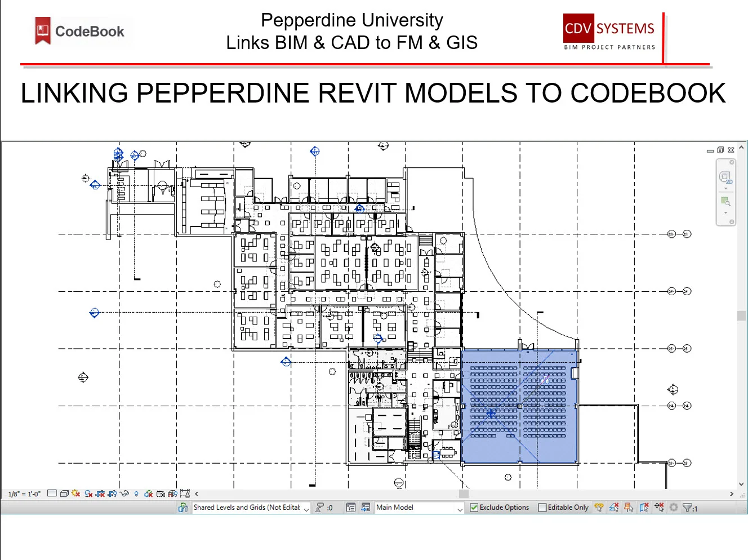
Task: Click the 2D Steering Wheel navigation icon
Action: coord(725,178)
